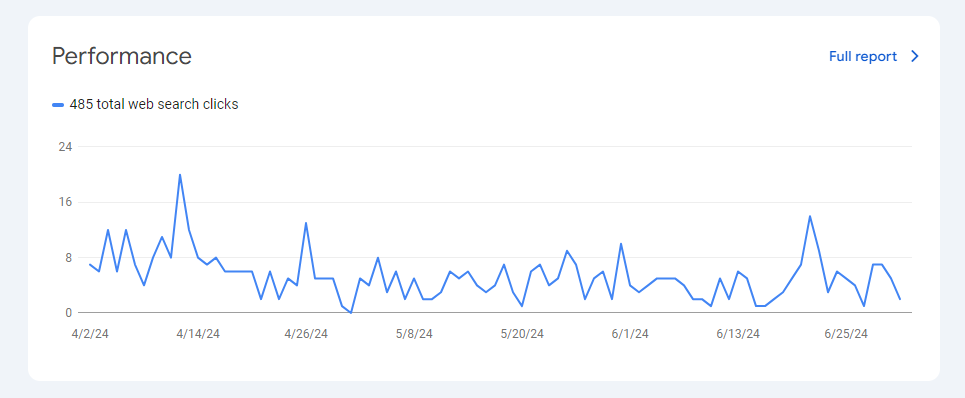Click the 4/26/24 date label

click(306, 334)
